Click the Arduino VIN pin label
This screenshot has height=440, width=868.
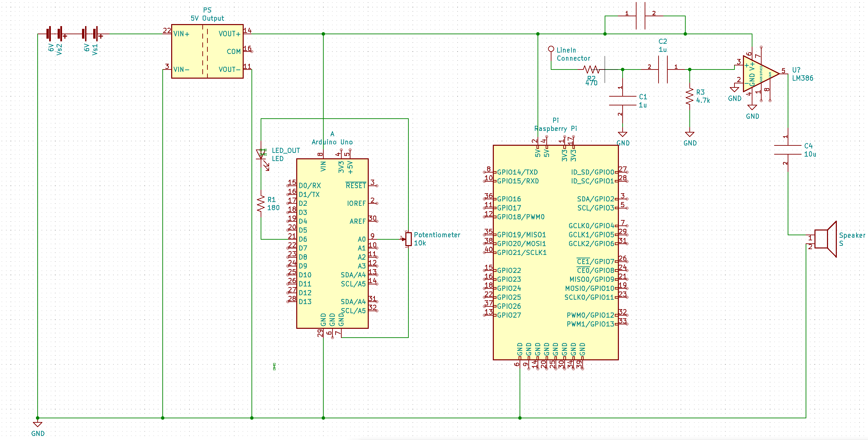pyautogui.click(x=323, y=166)
